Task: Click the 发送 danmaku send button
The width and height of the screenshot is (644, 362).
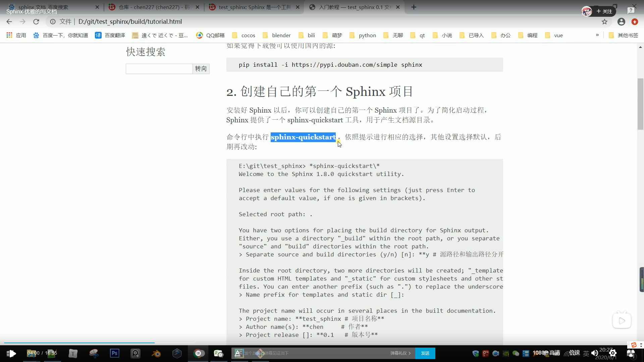Action: [425, 353]
